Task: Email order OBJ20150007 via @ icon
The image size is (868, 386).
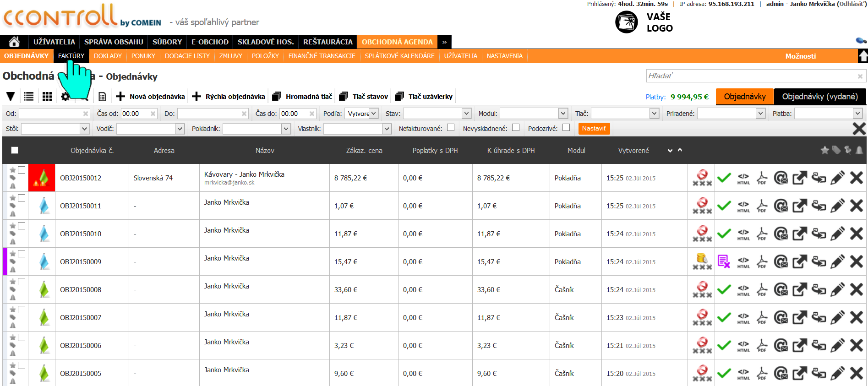Action: pyautogui.click(x=781, y=318)
